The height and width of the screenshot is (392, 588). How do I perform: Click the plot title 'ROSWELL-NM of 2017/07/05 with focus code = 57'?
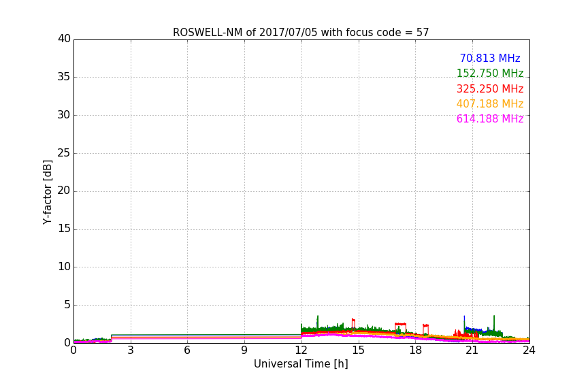point(301,33)
